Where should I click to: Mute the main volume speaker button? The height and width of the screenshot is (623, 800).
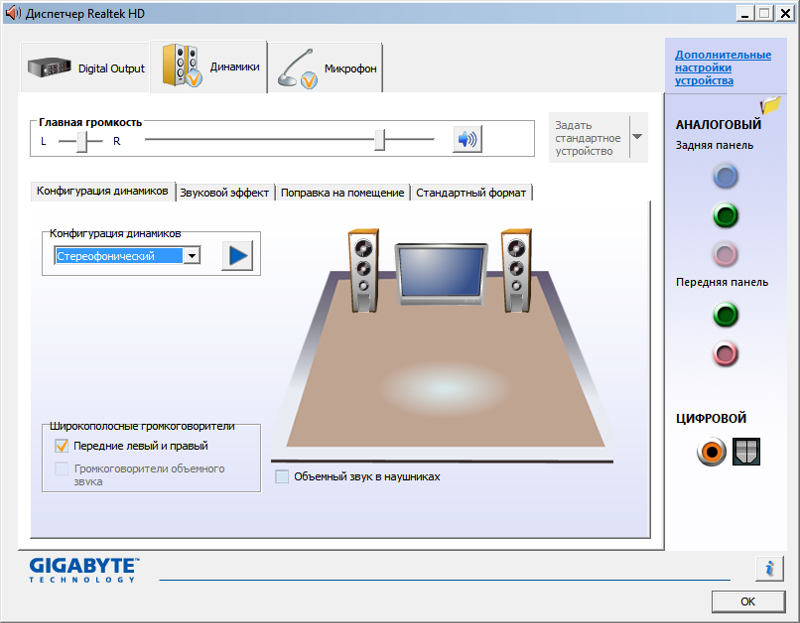tap(467, 139)
